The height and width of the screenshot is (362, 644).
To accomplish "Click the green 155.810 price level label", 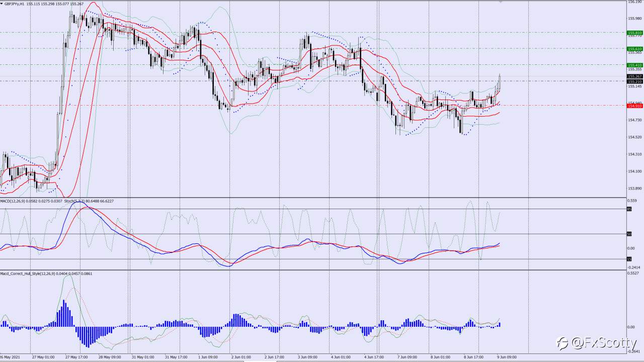I will (x=635, y=33).
